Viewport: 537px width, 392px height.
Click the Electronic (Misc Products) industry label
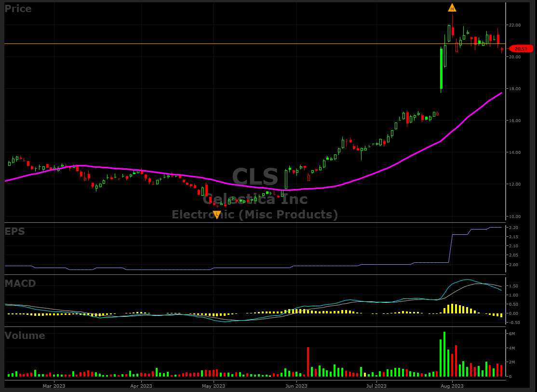(x=255, y=215)
